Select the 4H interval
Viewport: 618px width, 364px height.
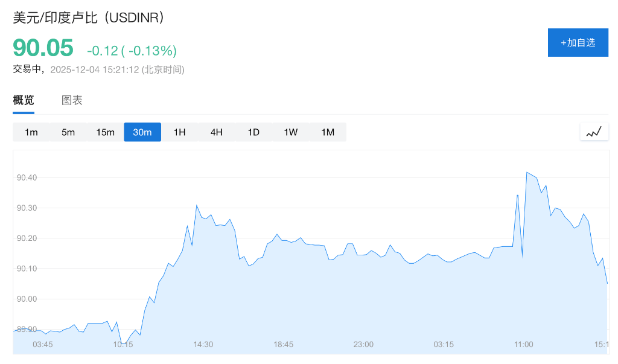point(216,132)
